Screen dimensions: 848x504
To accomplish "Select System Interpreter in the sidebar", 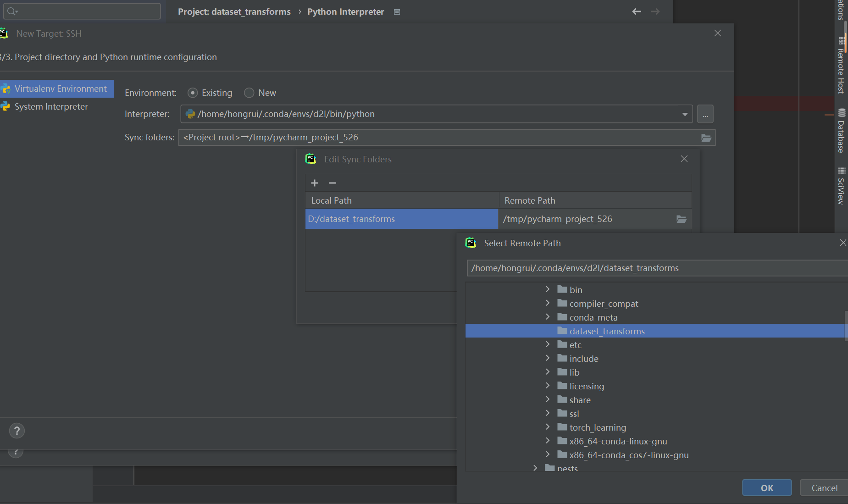I will (x=57, y=107).
